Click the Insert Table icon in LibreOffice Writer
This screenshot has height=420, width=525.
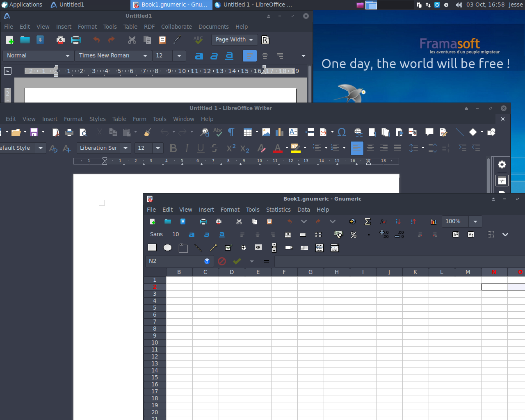point(247,132)
